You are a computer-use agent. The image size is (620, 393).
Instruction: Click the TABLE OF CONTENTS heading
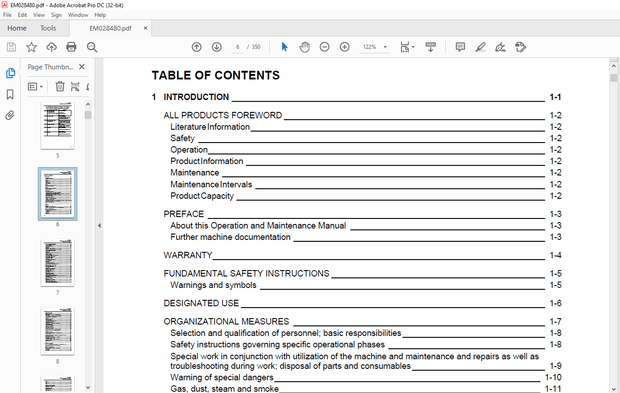coord(215,75)
